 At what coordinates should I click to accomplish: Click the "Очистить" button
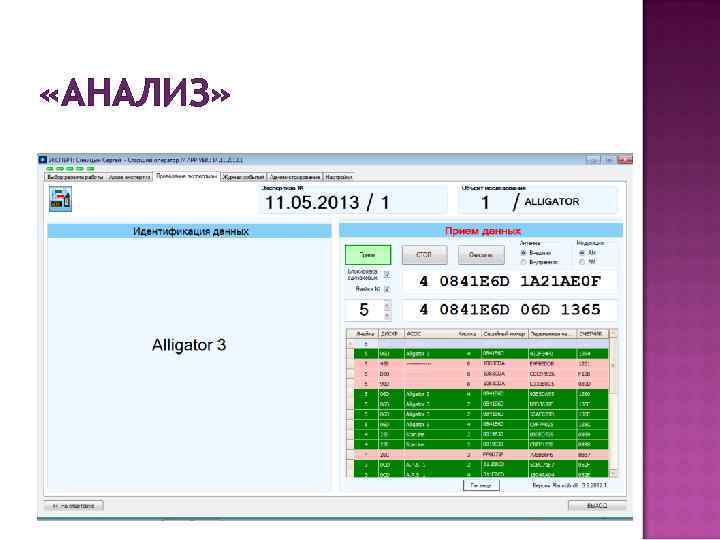pyautogui.click(x=481, y=255)
